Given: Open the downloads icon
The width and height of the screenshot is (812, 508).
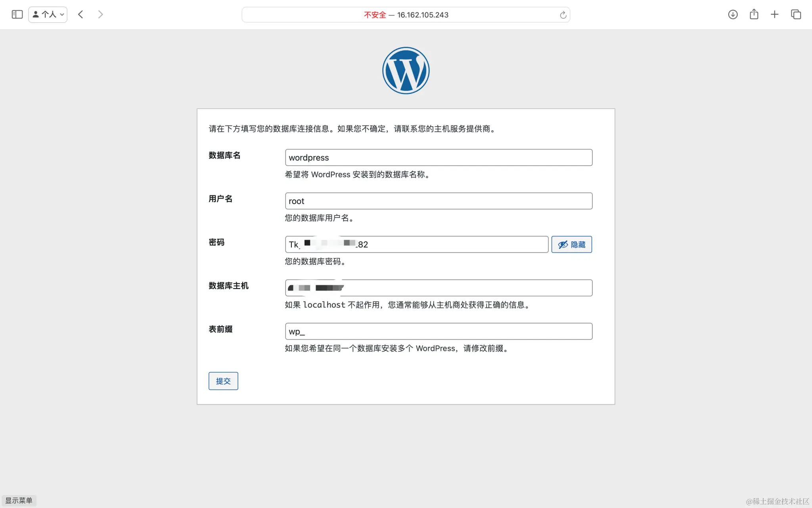Looking at the screenshot, I should coord(733,15).
